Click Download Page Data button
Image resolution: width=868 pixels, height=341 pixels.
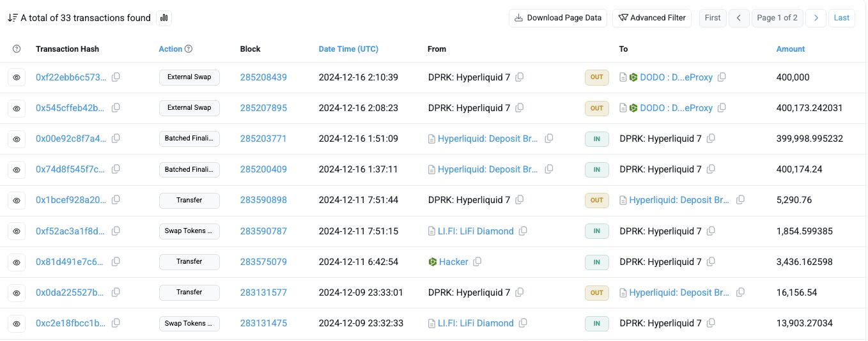558,18
